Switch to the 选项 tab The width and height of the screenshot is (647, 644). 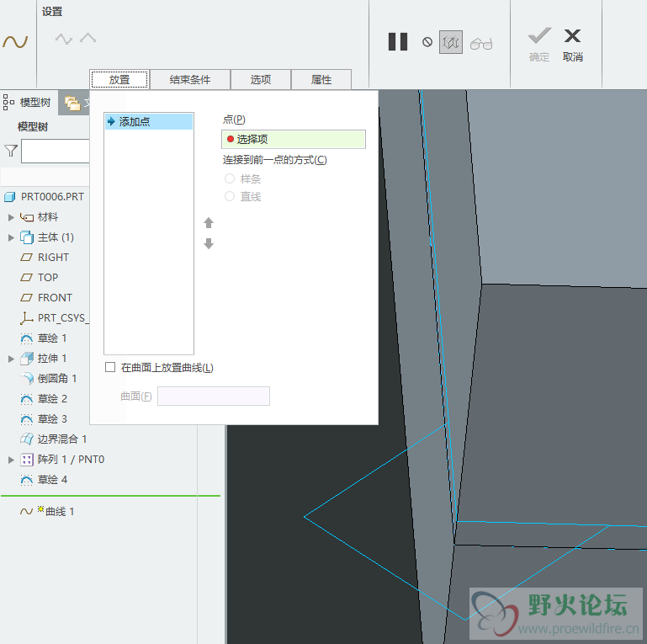[260, 80]
